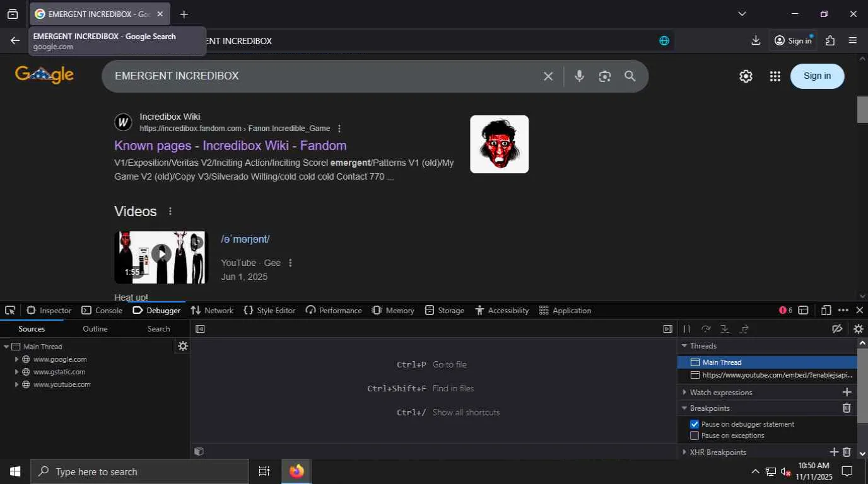Open Google quick settings gear
This screenshot has height=484, width=868.
[746, 76]
